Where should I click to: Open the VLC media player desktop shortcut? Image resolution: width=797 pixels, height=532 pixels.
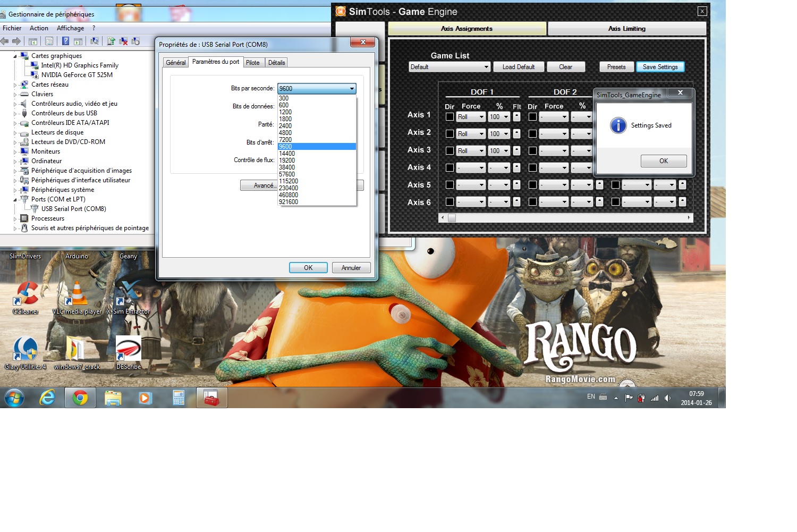pyautogui.click(x=77, y=297)
